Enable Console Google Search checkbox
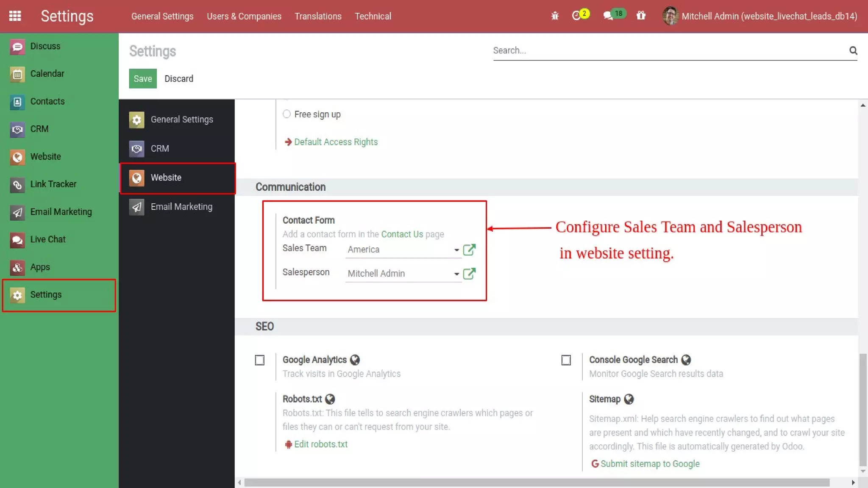868x488 pixels. point(566,360)
